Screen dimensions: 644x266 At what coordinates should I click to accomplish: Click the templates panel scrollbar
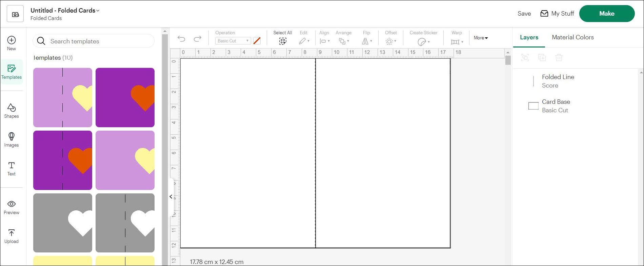[x=165, y=149]
